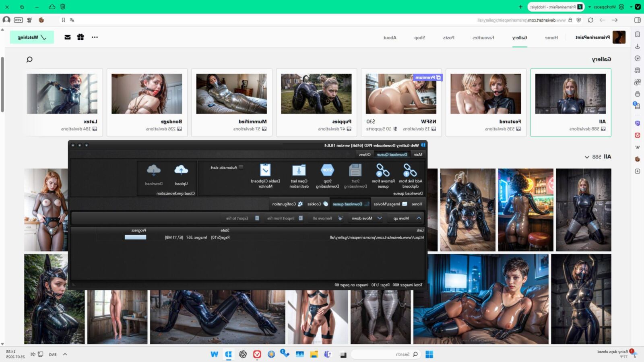Open last destination folder icon
Viewport: 644px width, 362px height.
tap(299, 170)
